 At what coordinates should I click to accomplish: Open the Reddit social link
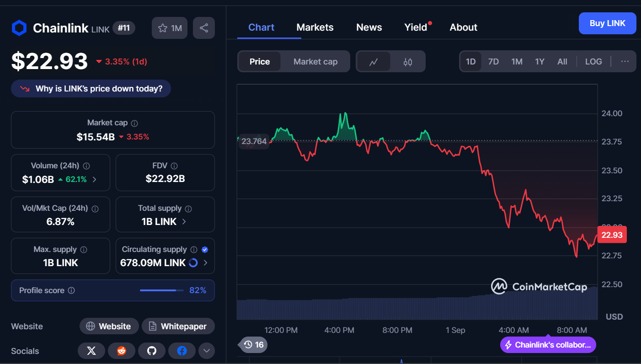pyautogui.click(x=122, y=351)
